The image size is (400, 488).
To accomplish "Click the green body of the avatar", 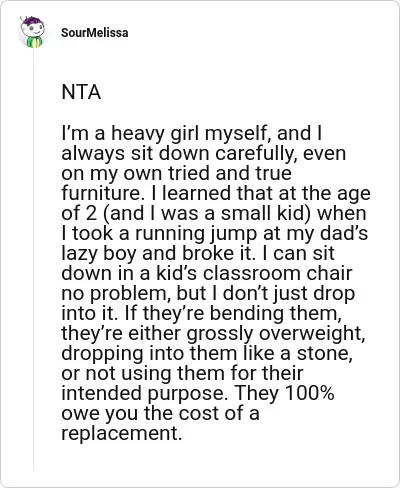I will (x=34, y=42).
